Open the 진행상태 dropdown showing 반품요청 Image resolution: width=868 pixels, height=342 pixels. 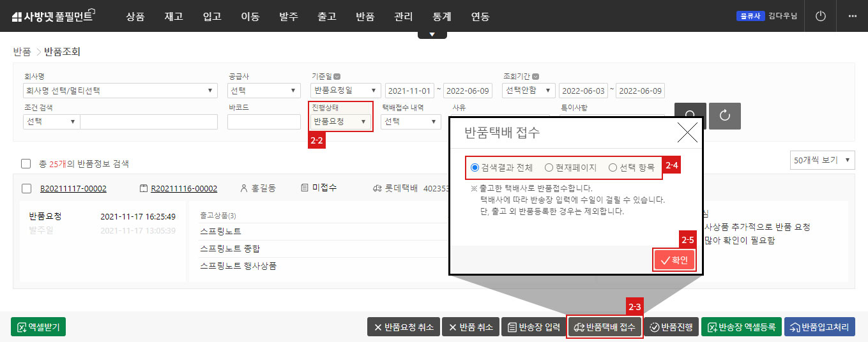[x=340, y=121]
